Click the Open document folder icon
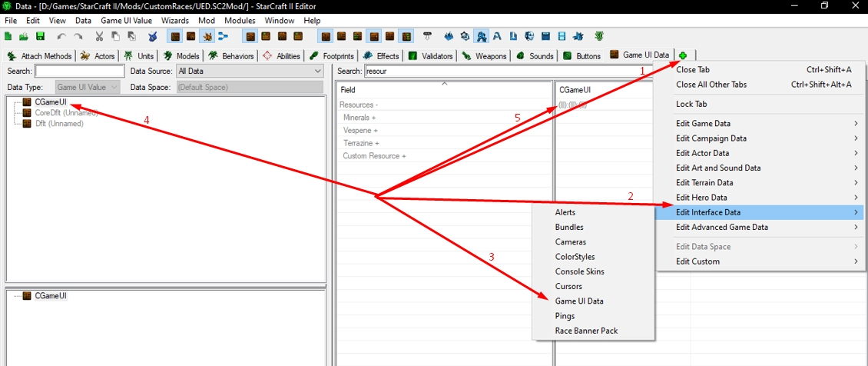The image size is (868, 366). point(24,37)
